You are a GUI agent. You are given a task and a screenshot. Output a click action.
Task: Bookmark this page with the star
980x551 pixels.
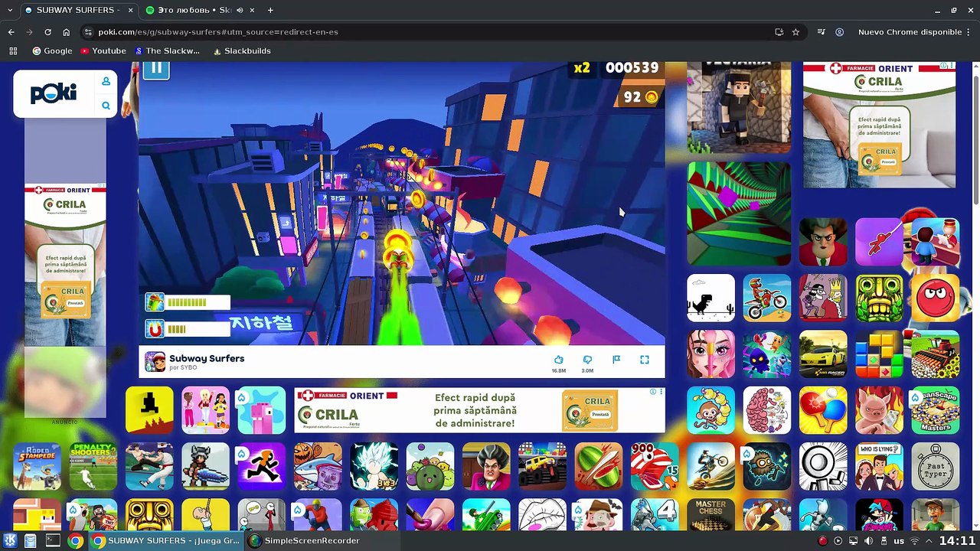[796, 32]
